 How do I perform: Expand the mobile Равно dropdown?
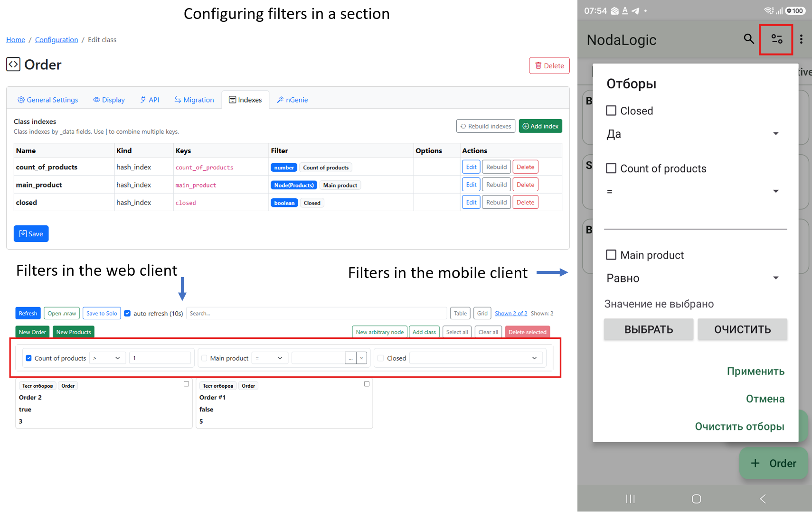click(694, 278)
